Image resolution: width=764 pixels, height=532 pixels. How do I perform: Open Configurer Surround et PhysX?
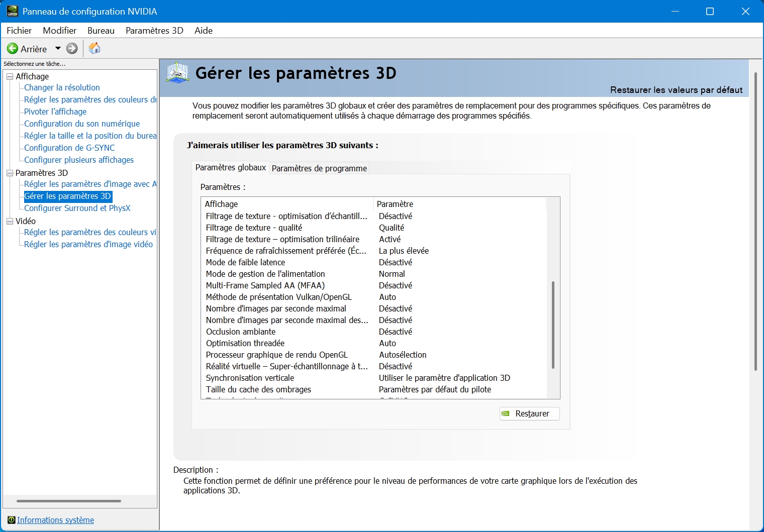tap(77, 208)
